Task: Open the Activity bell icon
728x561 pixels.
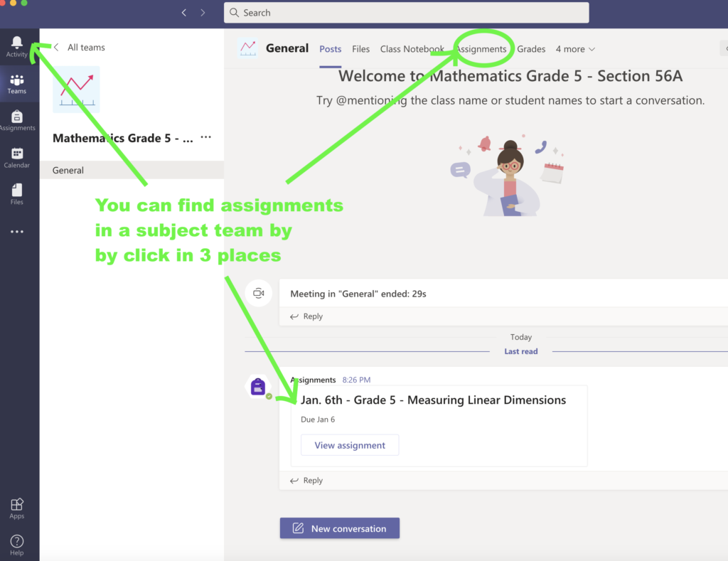Action: 17,47
